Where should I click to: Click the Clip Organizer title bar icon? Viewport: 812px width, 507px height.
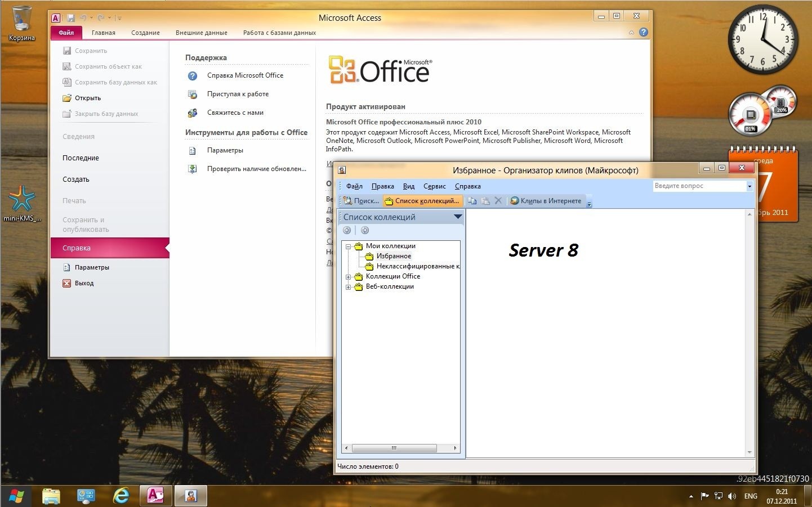click(x=342, y=169)
